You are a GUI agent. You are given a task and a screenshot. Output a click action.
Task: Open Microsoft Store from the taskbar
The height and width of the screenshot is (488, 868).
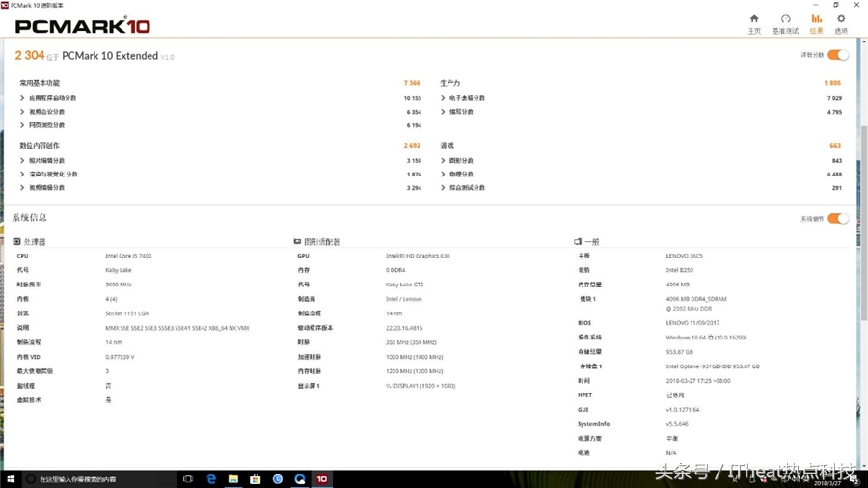(256, 478)
